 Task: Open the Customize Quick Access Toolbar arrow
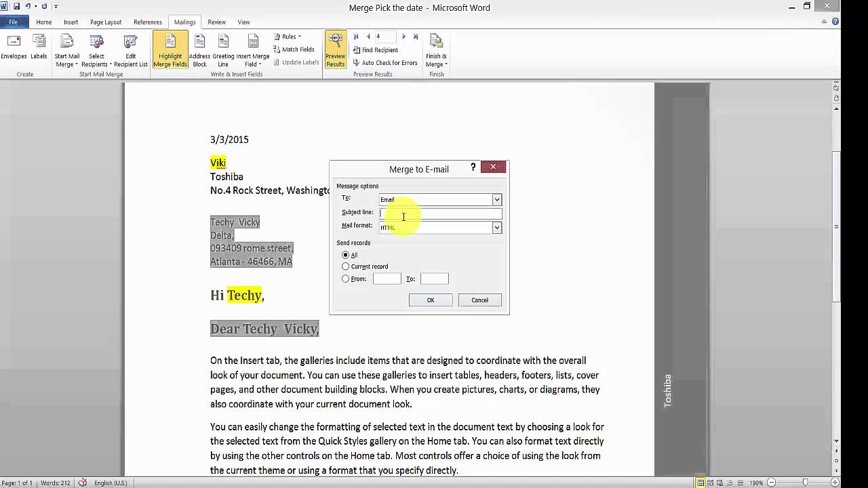click(56, 6)
